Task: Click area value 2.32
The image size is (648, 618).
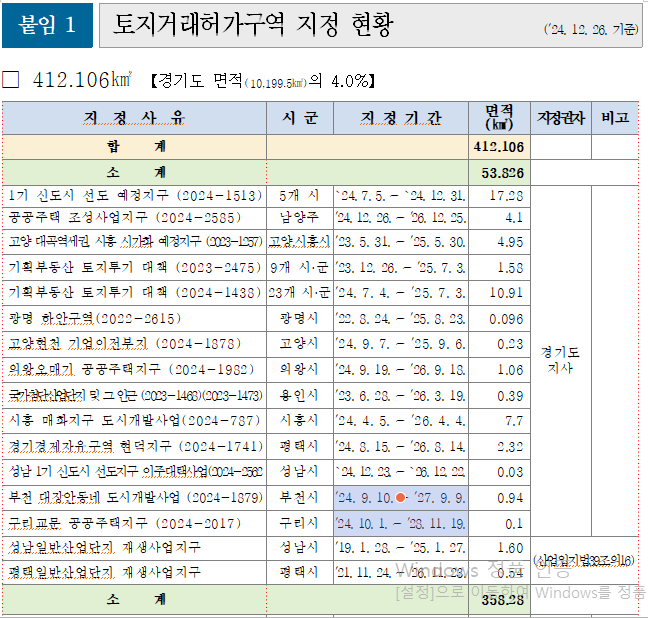Action: coord(499,446)
